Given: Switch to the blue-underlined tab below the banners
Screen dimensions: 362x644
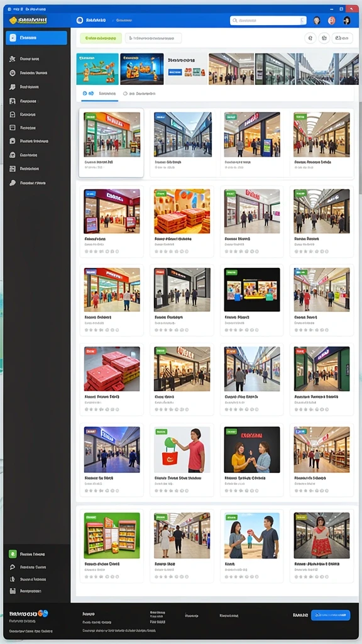Looking at the screenshot, I should [x=99, y=94].
